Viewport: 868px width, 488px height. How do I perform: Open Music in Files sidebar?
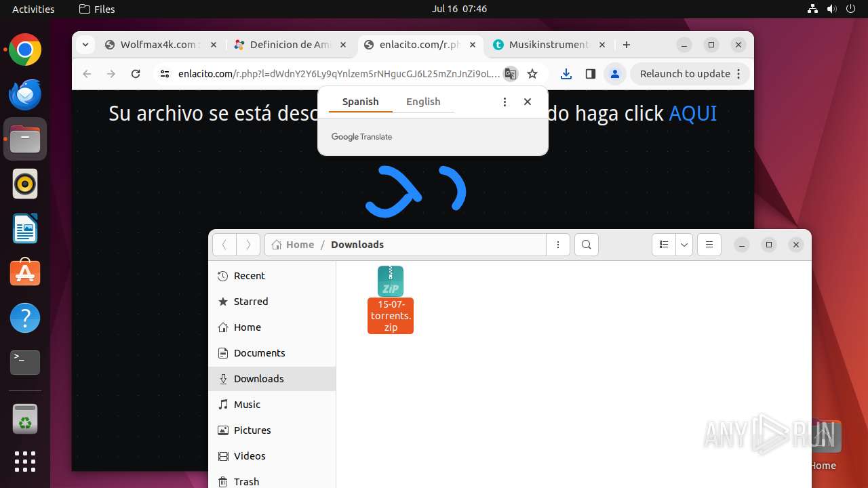tap(272, 405)
